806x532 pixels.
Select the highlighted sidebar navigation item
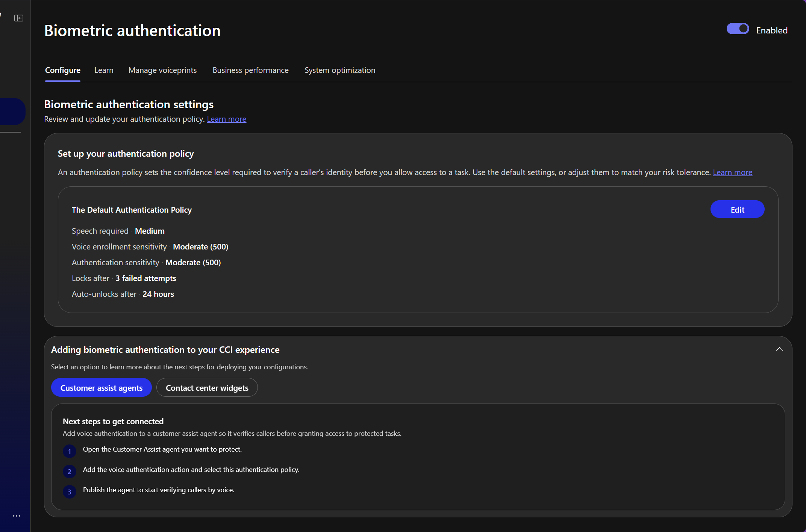[12, 112]
